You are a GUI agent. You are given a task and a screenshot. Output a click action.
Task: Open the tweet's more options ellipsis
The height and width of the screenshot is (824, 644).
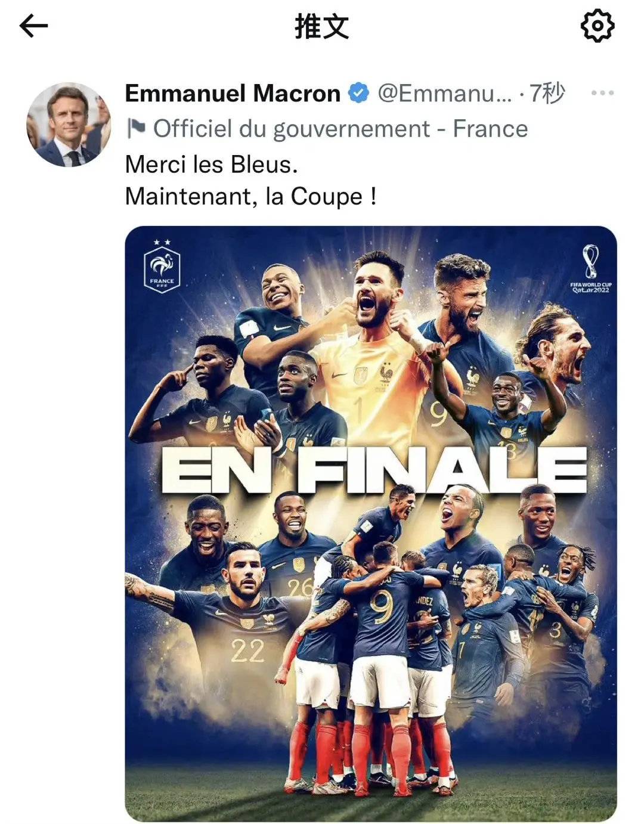click(602, 93)
